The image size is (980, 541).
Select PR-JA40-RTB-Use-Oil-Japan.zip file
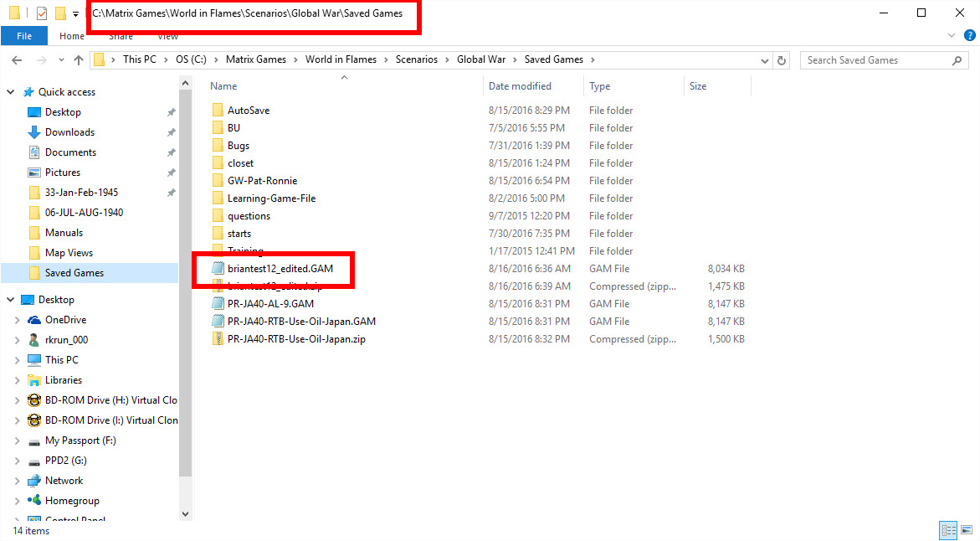(x=296, y=339)
